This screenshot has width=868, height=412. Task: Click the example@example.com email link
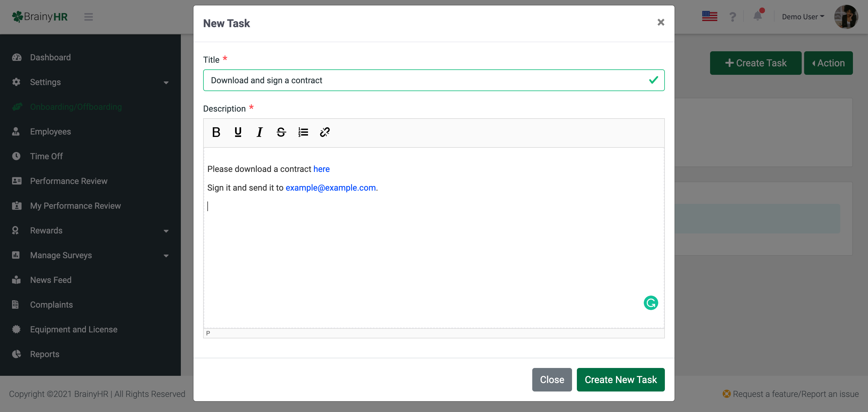pyautogui.click(x=331, y=188)
